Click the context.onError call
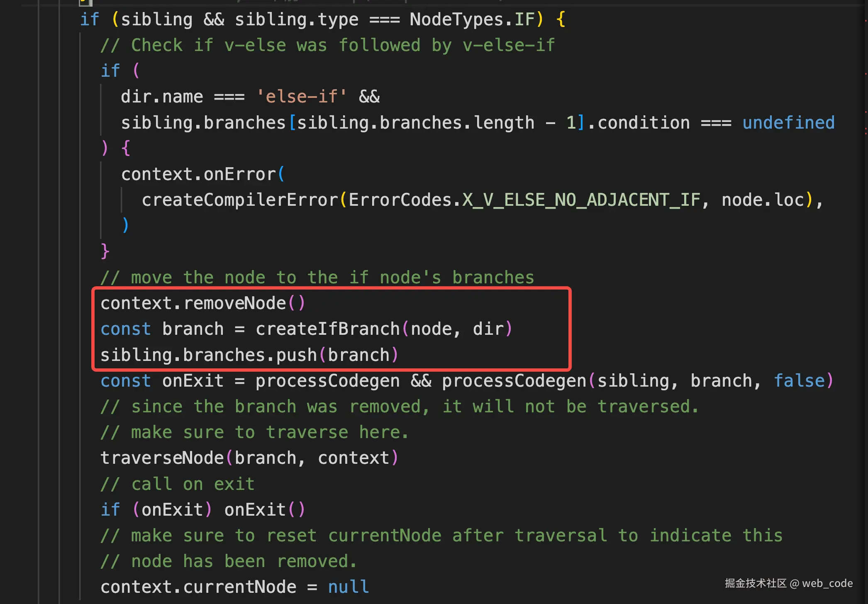Image resolution: width=868 pixels, height=604 pixels. click(198, 174)
